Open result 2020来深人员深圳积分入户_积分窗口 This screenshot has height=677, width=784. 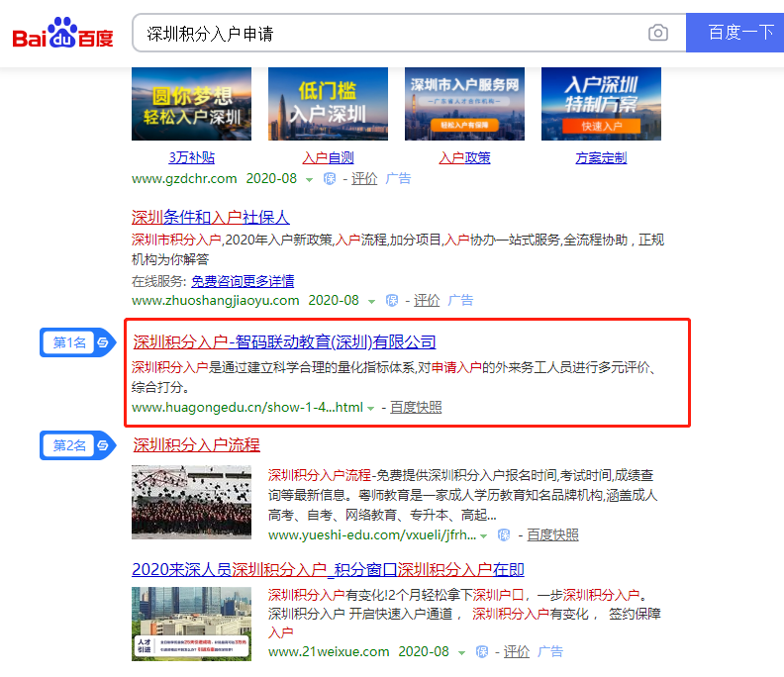click(328, 569)
